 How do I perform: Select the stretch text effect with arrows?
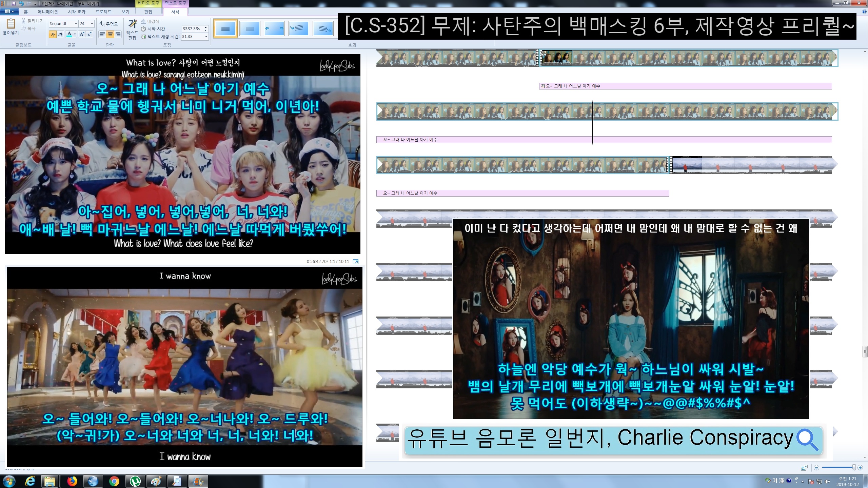tap(274, 28)
